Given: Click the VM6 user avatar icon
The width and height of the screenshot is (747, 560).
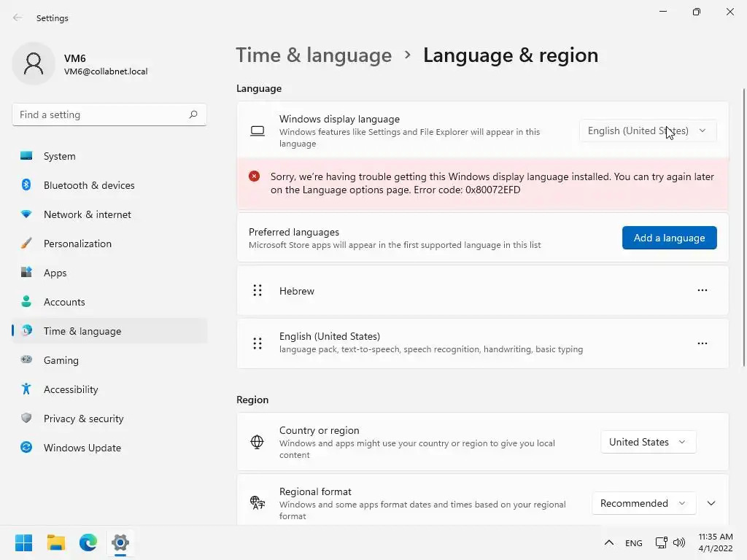Looking at the screenshot, I should click(34, 63).
